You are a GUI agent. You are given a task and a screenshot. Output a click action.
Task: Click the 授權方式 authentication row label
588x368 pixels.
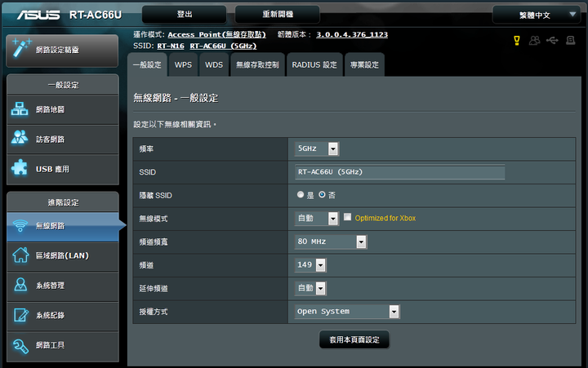coord(154,312)
